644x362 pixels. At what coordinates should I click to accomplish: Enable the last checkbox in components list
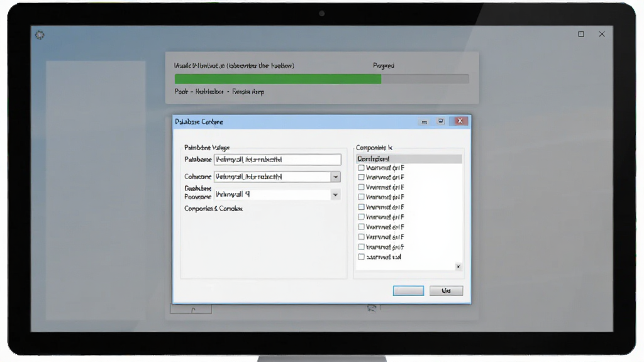pos(362,256)
